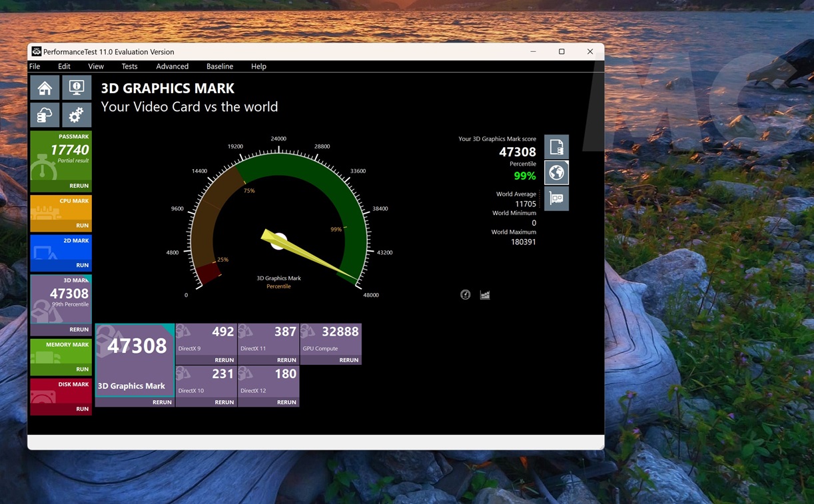
Task: Switch to the distribution chart icon
Action: click(x=485, y=295)
